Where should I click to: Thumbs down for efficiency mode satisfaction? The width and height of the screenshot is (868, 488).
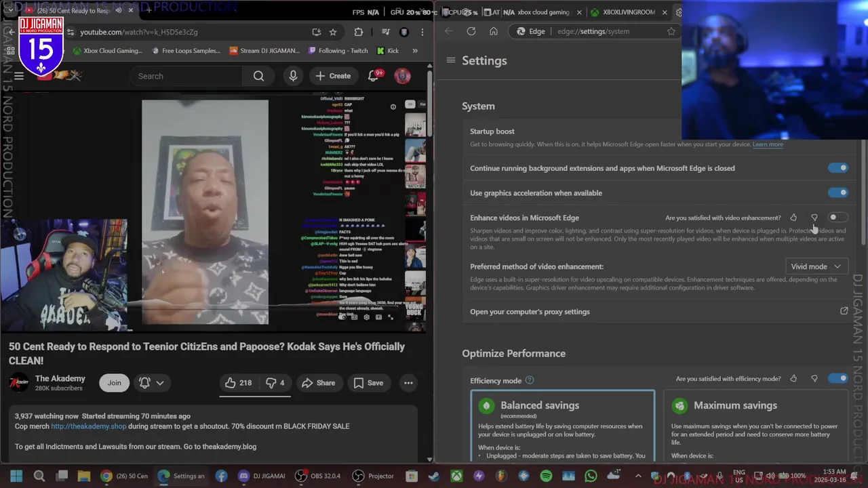pos(814,378)
